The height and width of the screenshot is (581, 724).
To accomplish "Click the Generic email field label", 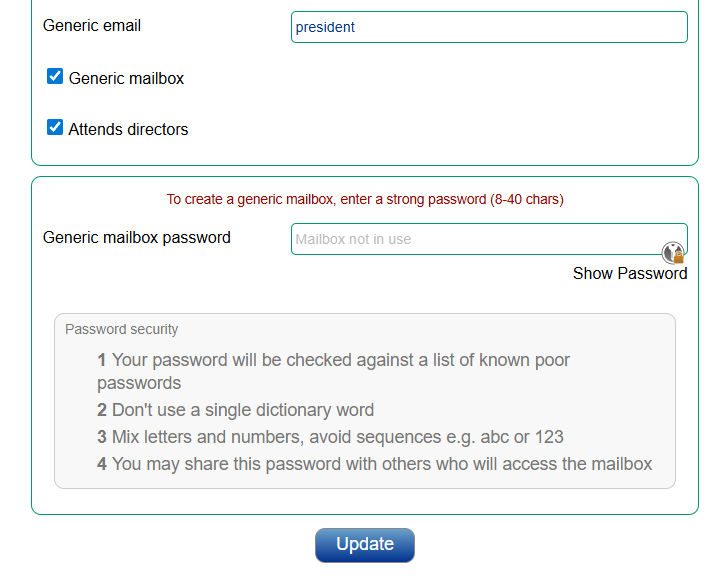I will coord(92,25).
